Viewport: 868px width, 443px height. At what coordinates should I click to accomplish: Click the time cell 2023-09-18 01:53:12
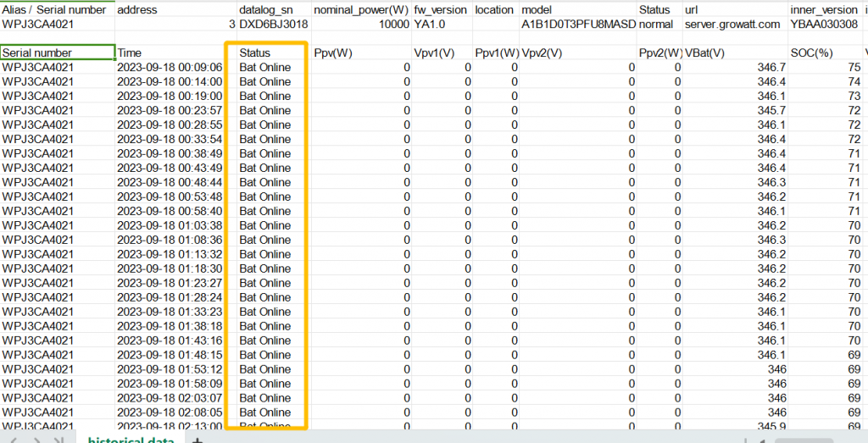(x=175, y=369)
